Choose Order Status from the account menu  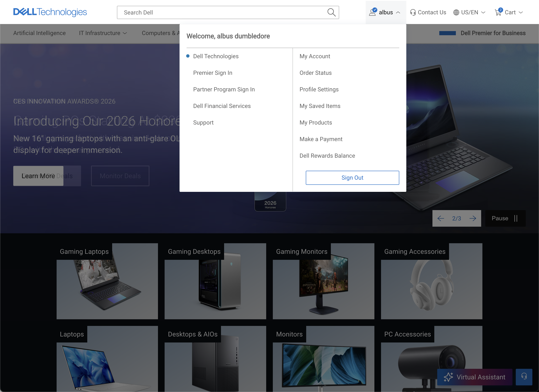coord(315,73)
